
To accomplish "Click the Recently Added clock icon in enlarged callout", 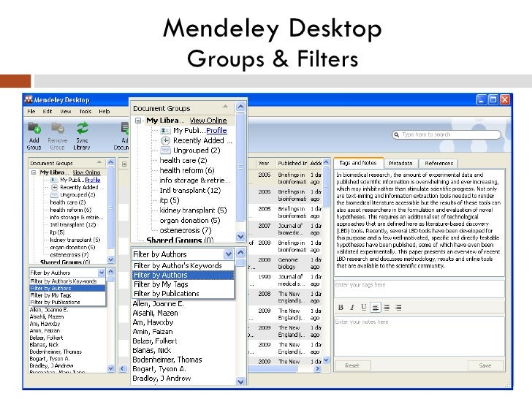I will point(165,140).
